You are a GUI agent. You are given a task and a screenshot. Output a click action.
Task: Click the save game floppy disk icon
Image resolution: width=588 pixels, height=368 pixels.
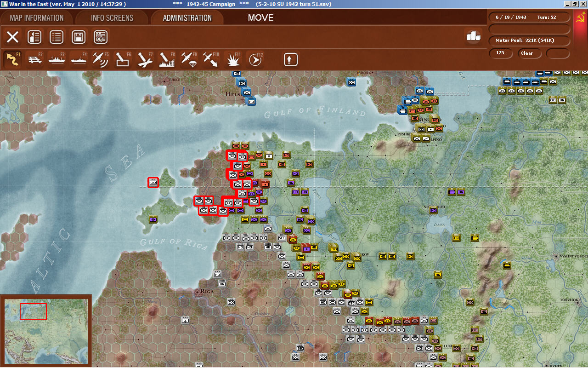[79, 37]
